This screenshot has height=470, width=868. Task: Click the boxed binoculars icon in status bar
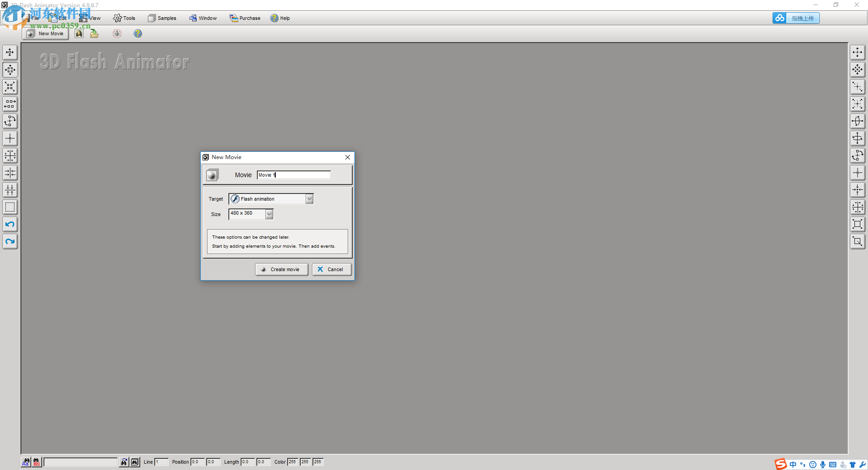pyautogui.click(x=135, y=462)
